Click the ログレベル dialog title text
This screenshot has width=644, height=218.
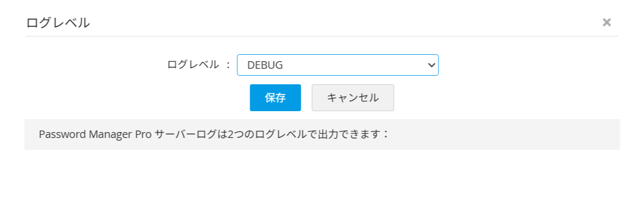click(x=58, y=23)
